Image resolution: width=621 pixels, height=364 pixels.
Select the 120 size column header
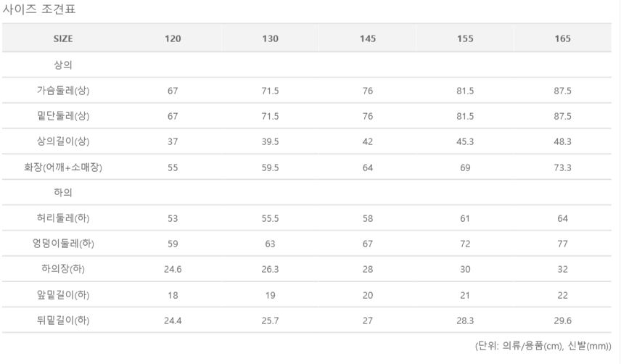pos(173,39)
